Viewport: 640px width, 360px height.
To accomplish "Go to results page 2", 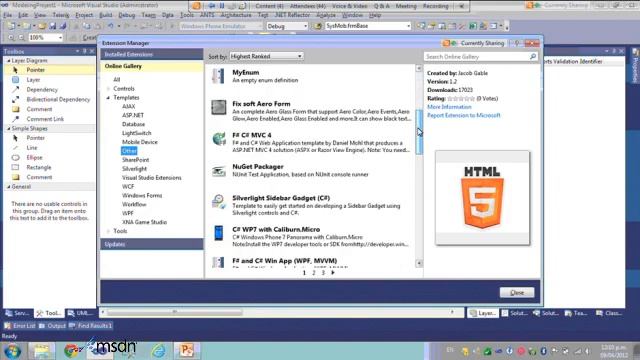I will [x=313, y=273].
